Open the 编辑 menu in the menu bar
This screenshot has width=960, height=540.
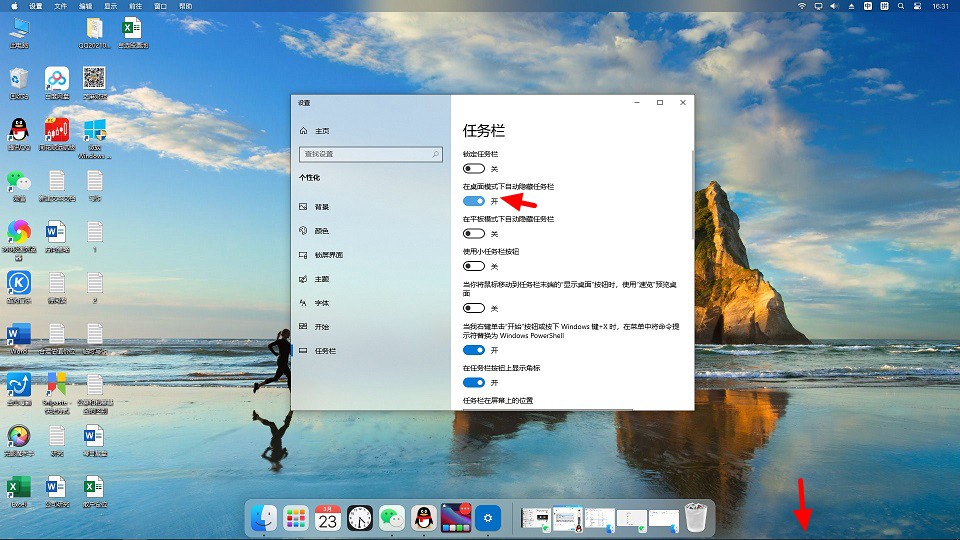86,6
